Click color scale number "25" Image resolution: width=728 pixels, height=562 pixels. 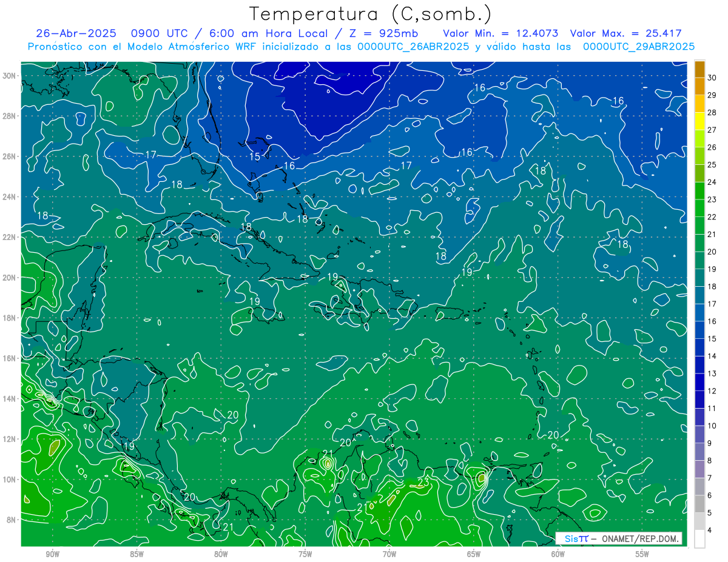click(712, 165)
